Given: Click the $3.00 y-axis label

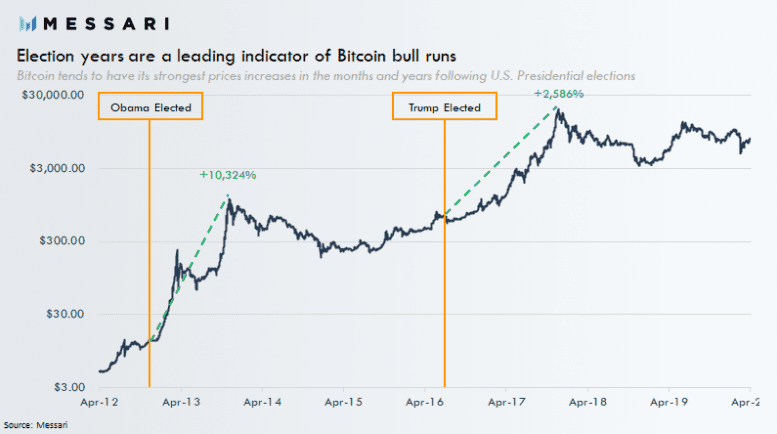Looking at the screenshot, I should (x=69, y=387).
